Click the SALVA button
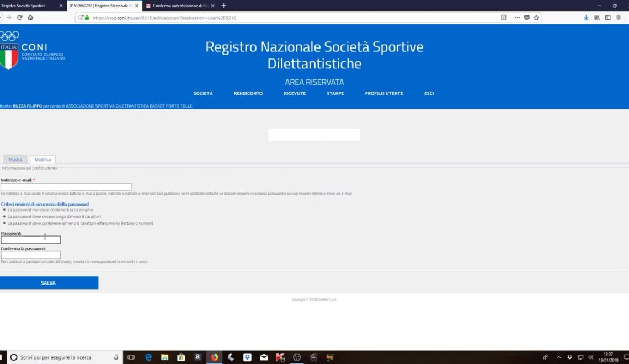 (x=49, y=282)
